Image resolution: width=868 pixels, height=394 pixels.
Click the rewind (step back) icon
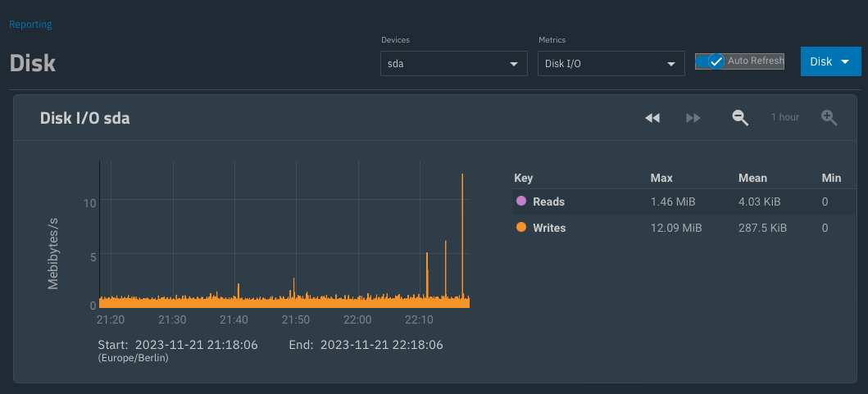tap(652, 118)
